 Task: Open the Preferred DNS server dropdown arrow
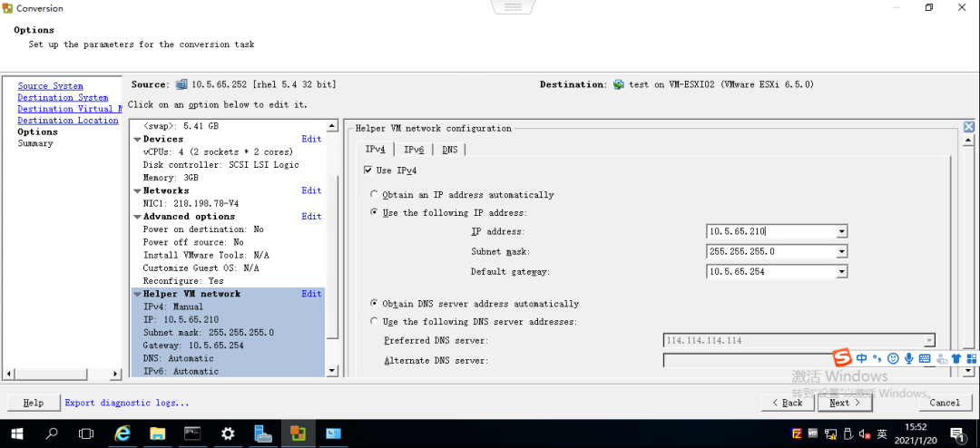pos(929,340)
